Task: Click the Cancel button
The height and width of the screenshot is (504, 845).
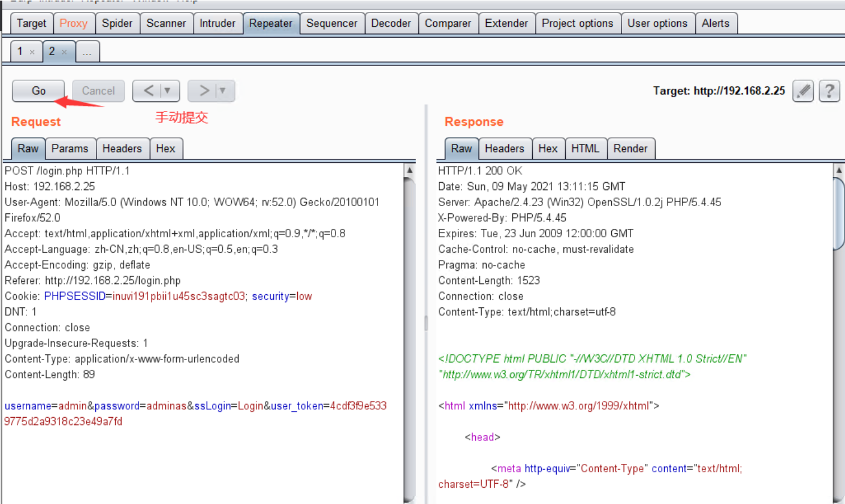Action: (x=98, y=90)
